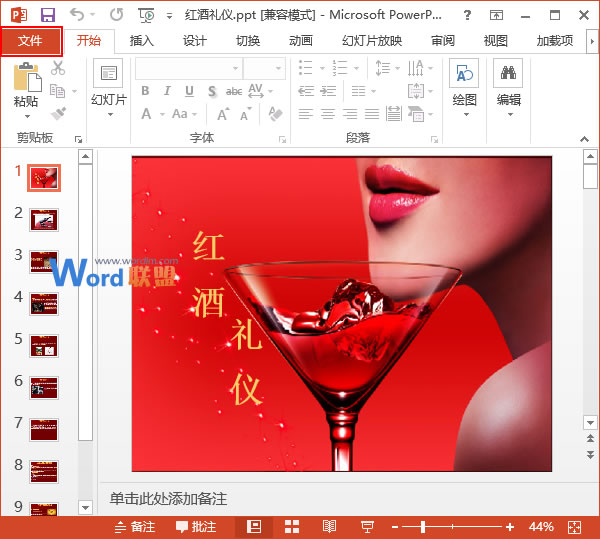The width and height of the screenshot is (600, 539).
Task: Open the 审阅 review tab
Action: 443,41
